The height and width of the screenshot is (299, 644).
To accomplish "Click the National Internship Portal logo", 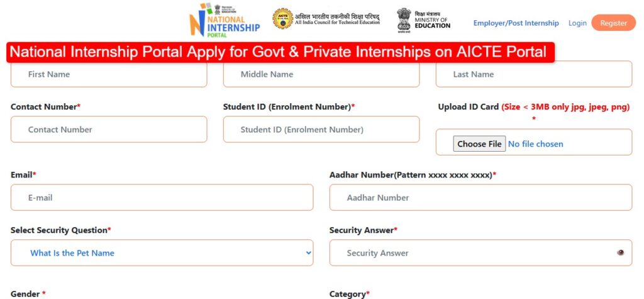I will tap(225, 21).
